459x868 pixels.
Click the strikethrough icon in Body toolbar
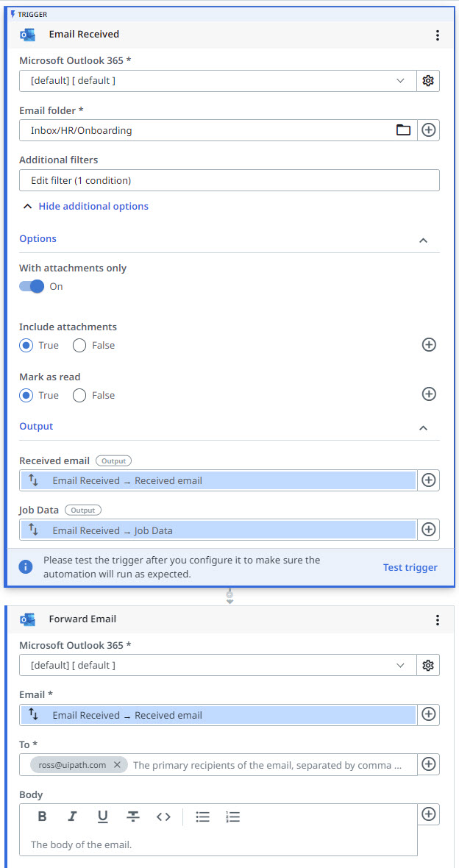132,817
